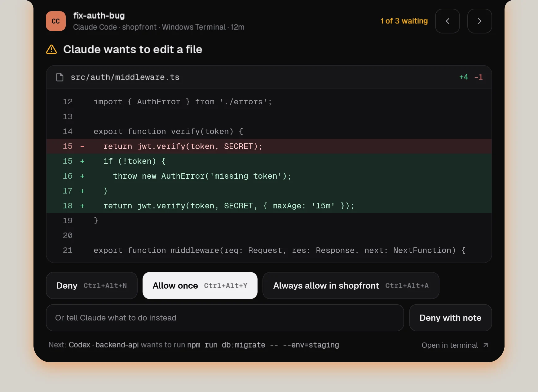Click the next request 'npm run db:migrate' command text
The height and width of the screenshot is (392, 538).
point(263,345)
